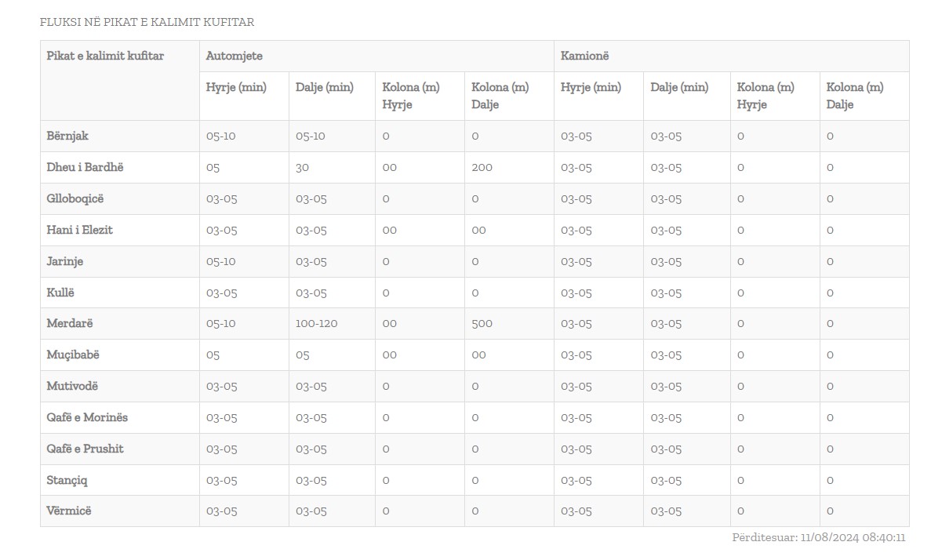This screenshot has height=560, width=931.
Task: Select the Kullë border point label
Action: tap(60, 293)
